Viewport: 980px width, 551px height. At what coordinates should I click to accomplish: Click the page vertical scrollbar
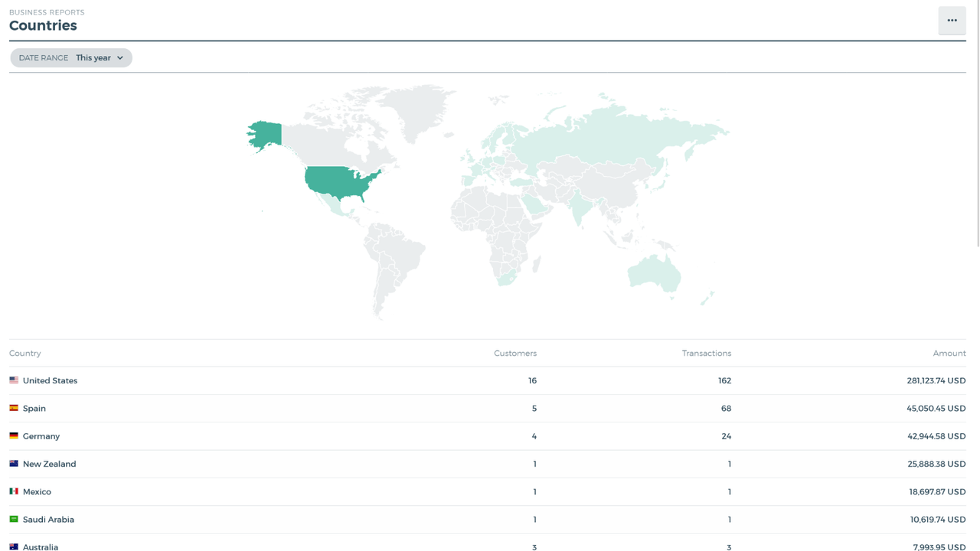977,122
